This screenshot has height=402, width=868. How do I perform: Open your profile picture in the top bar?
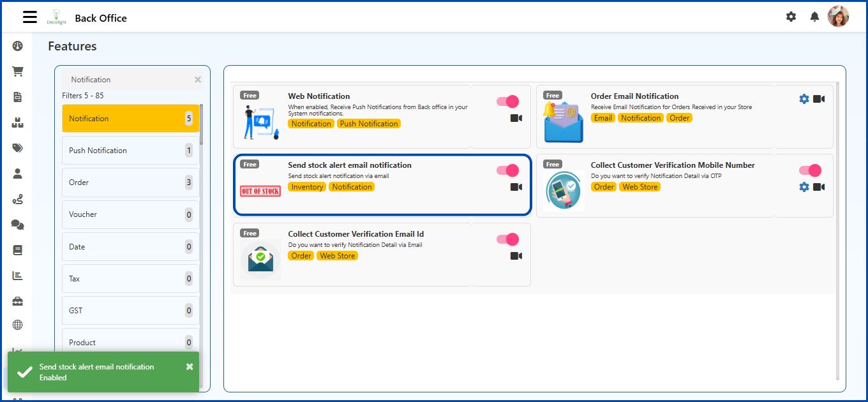coord(839,16)
